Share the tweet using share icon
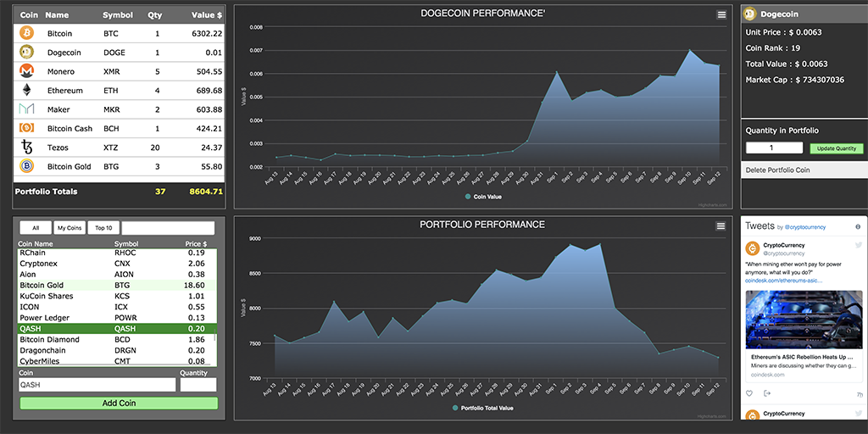 [767, 393]
